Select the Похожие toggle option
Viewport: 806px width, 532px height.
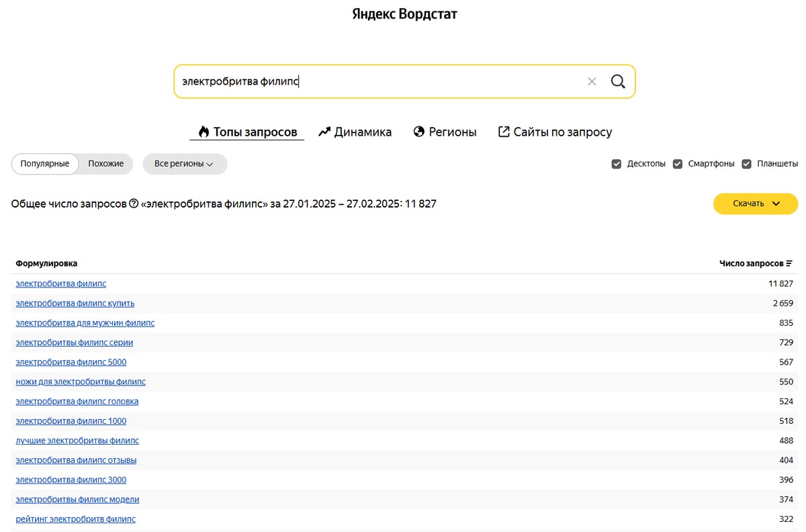point(106,164)
